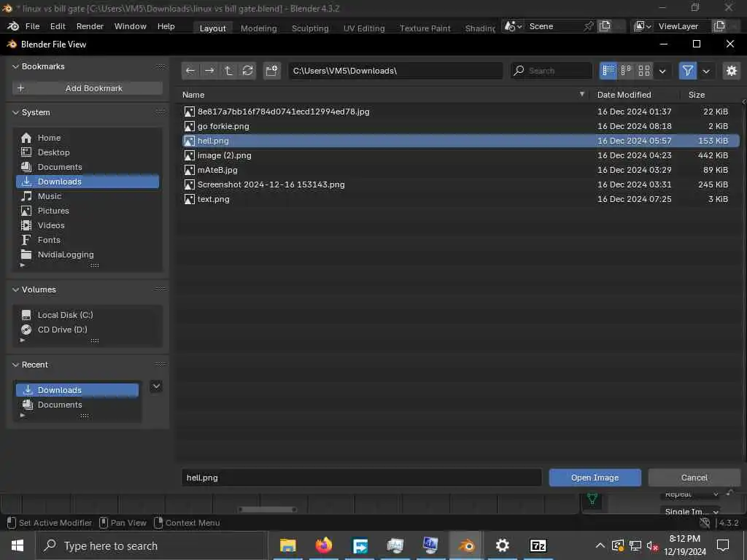747x560 pixels.
Task: Create a new directory
Action: (x=272, y=71)
